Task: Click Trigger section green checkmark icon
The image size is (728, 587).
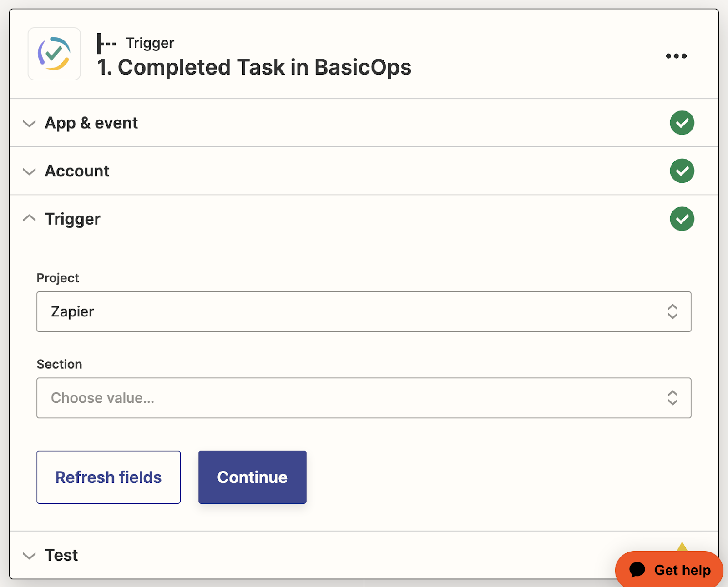Action: point(682,219)
